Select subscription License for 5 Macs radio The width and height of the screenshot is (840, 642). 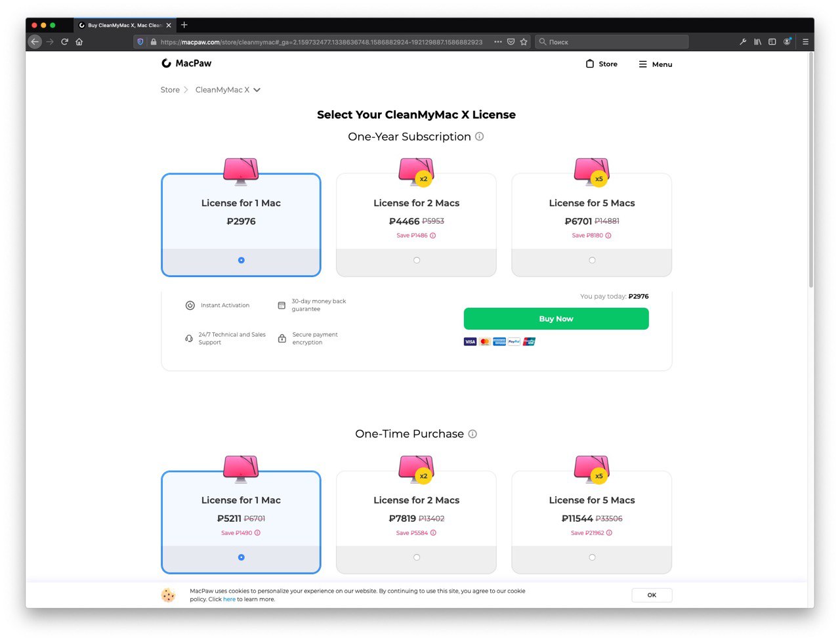(592, 260)
